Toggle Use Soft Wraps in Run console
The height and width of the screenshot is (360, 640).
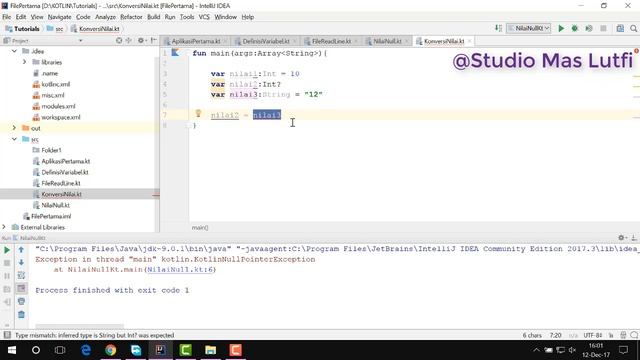coord(21,276)
